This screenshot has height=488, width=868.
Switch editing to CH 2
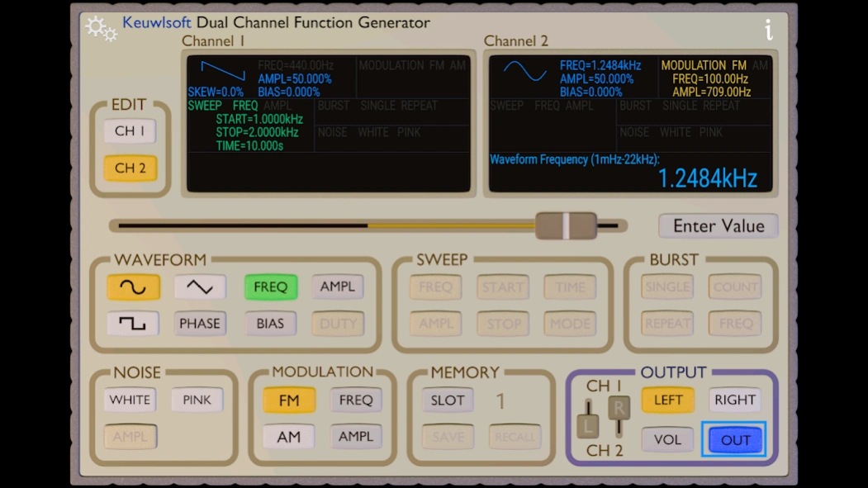(x=130, y=168)
